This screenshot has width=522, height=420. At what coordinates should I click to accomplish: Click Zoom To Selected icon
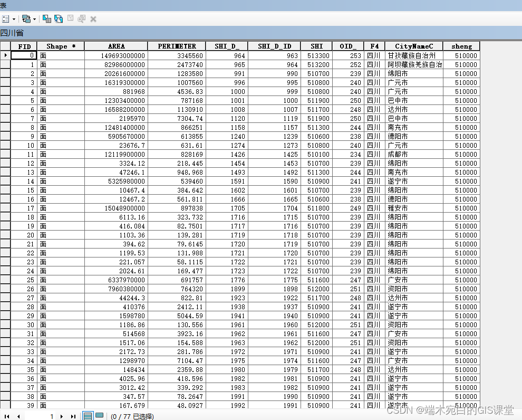tap(81, 19)
